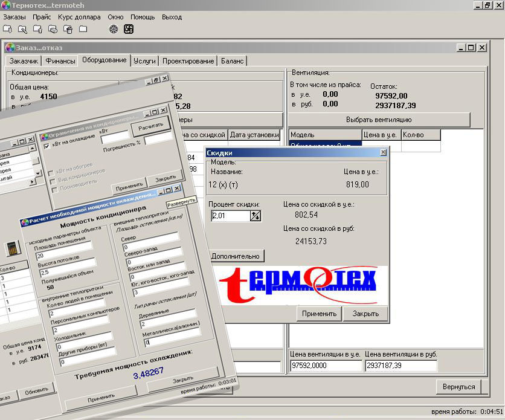Click the round fan toolbar icon
This screenshot has height=420, width=505.
[x=114, y=30]
